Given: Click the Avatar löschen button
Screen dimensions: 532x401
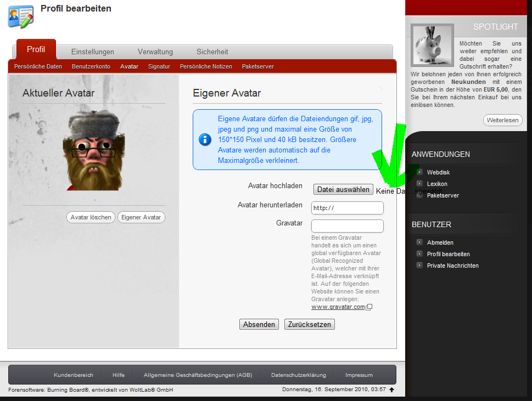Looking at the screenshot, I should point(91,217).
